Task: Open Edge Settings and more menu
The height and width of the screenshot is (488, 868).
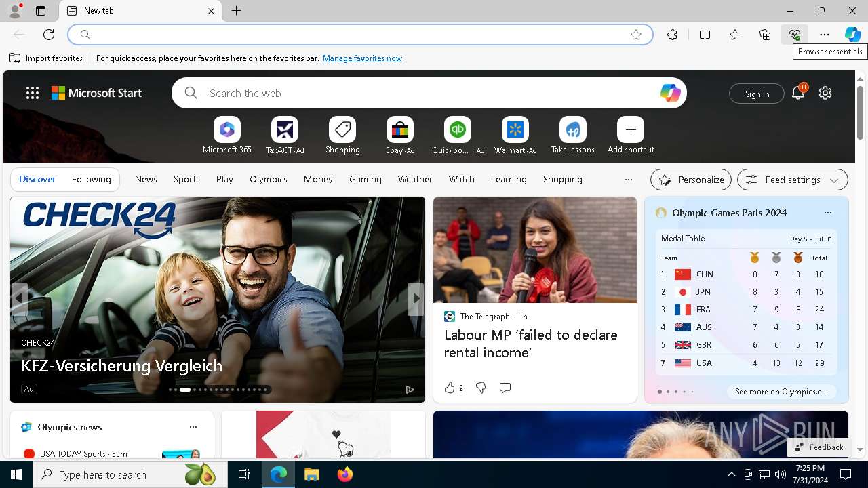Action: click(x=825, y=35)
